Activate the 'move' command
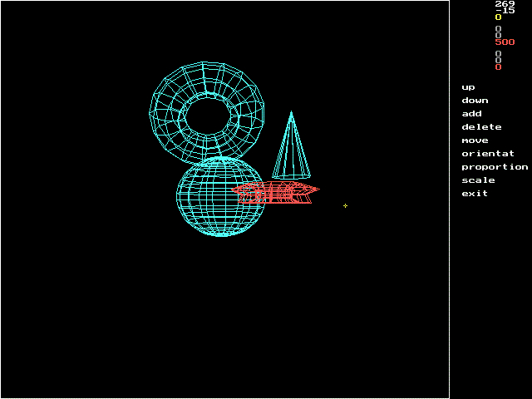 tap(475, 140)
